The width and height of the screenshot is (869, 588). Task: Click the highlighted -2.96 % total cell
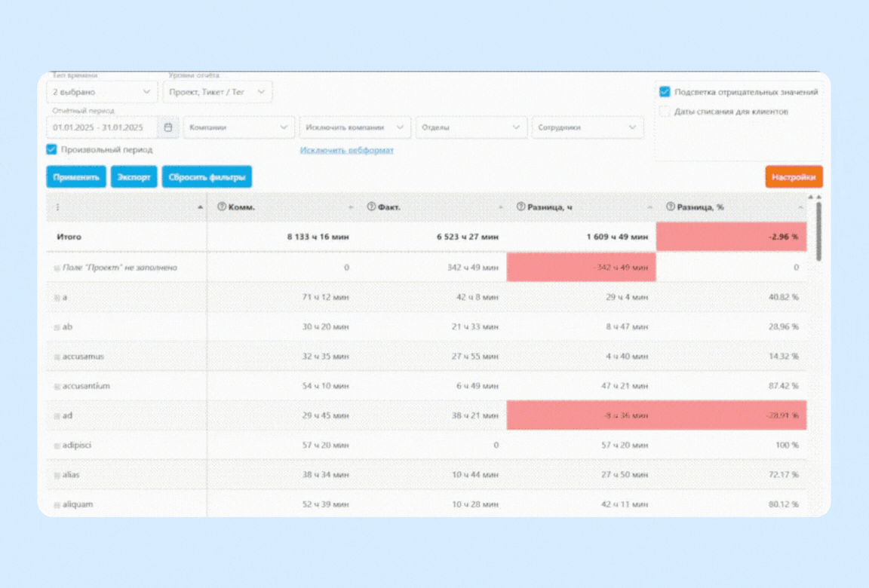(x=732, y=237)
